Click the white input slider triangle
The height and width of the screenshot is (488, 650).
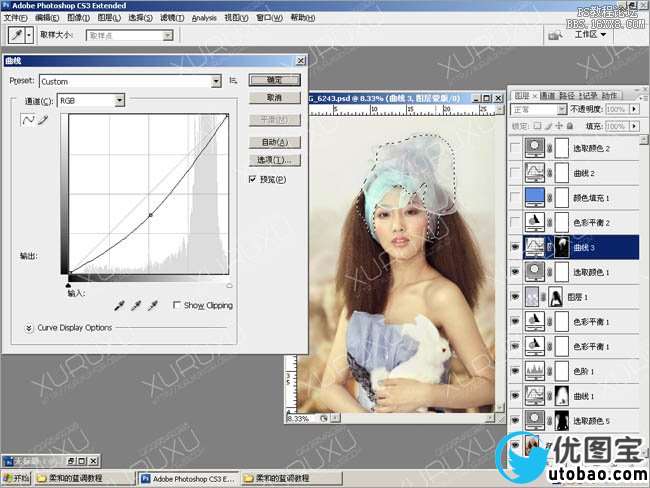pos(229,285)
